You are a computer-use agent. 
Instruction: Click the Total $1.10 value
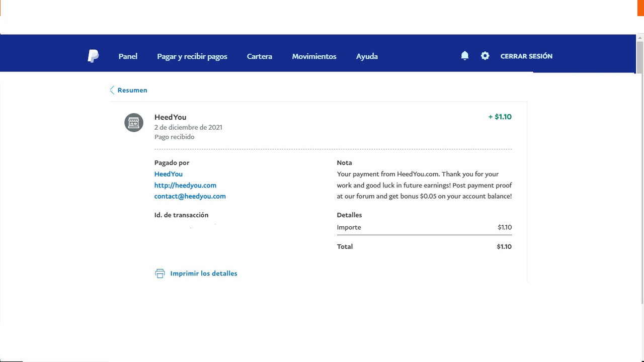coord(504,246)
